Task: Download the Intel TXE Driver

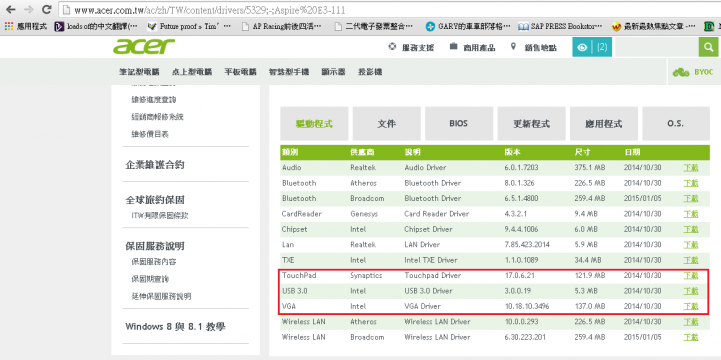Action: [691, 260]
